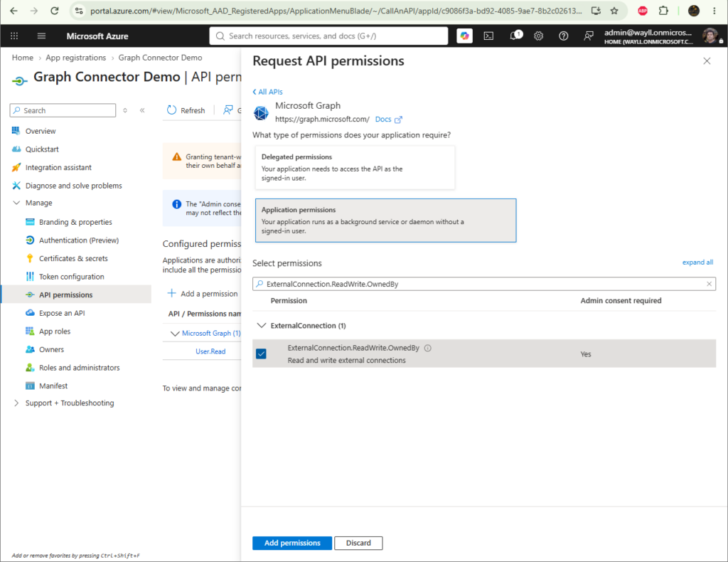
Task: Select Delegated permissions card
Action: click(x=355, y=167)
